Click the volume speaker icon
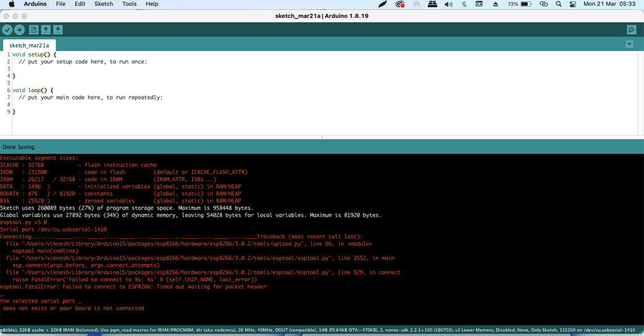The image size is (644, 336). click(x=449, y=4)
